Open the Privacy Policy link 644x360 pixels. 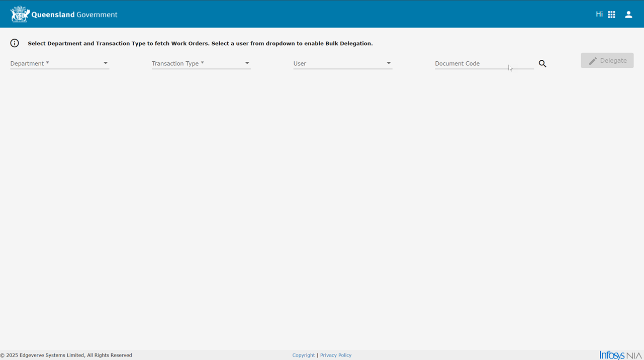[336, 355]
